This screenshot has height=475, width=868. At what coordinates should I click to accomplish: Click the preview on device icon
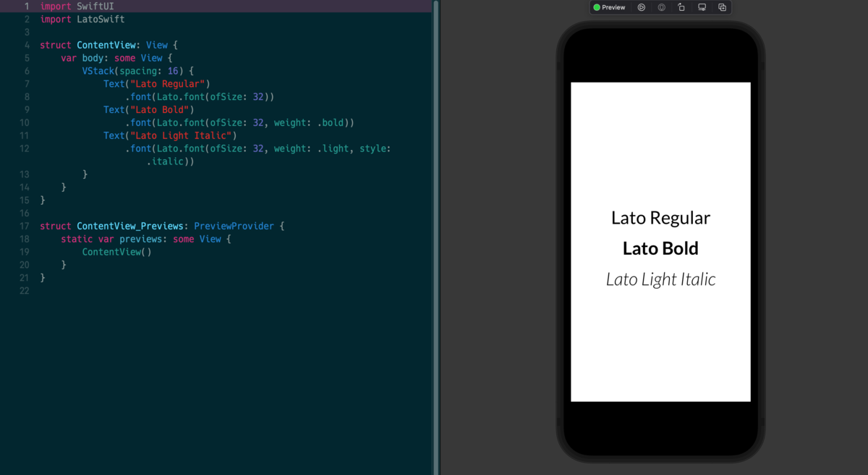click(x=662, y=7)
